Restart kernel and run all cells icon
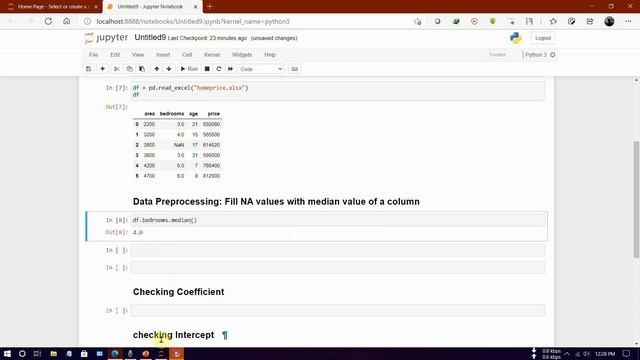Image resolution: width=640 pixels, height=360 pixels. coord(230,69)
